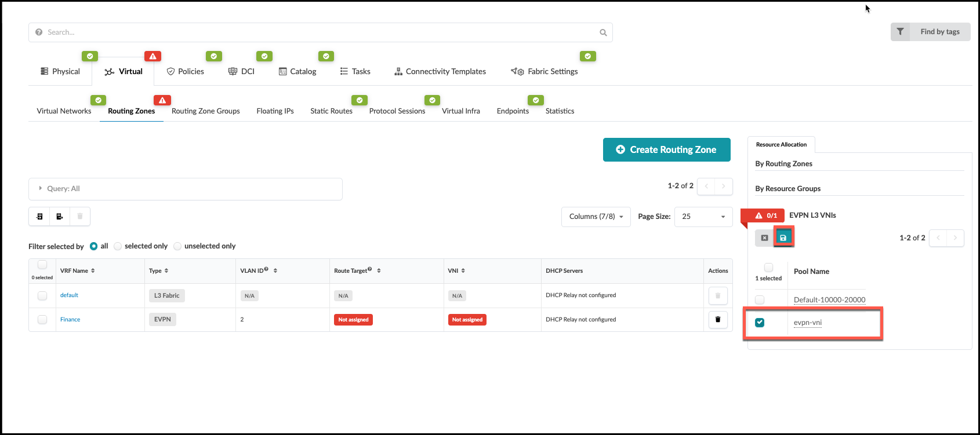
Task: Uncheck the evpn-vni pool checkbox
Action: (x=760, y=323)
